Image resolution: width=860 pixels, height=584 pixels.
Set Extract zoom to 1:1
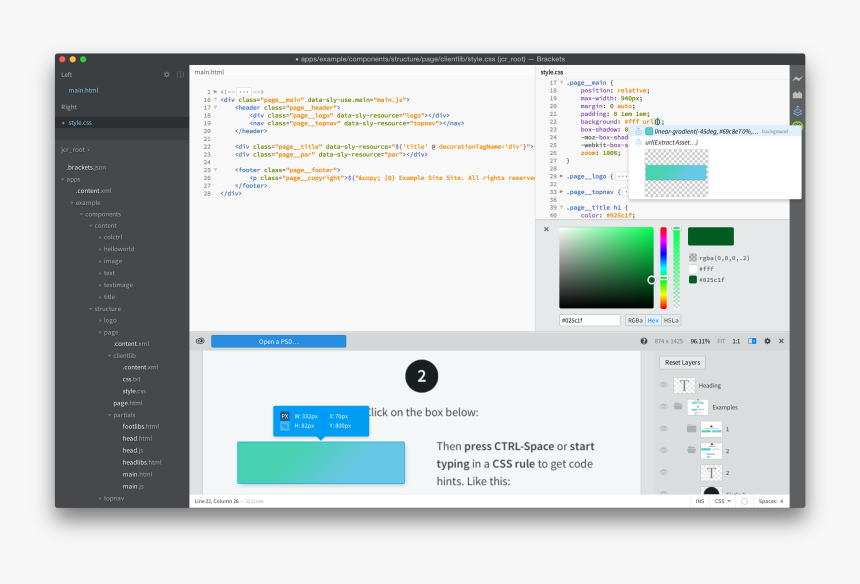(736, 341)
